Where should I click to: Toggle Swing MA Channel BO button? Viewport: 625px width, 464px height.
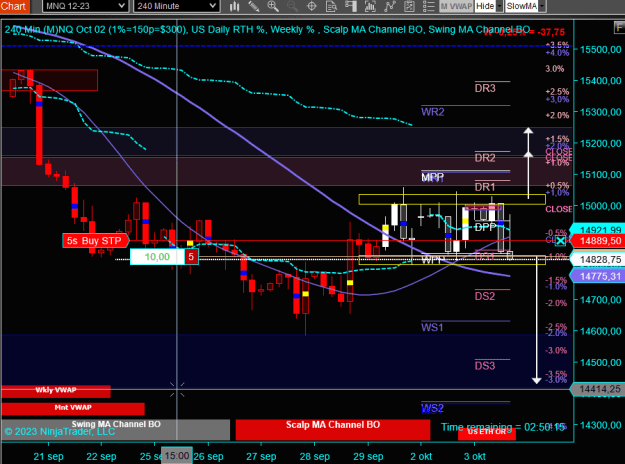(x=116, y=429)
